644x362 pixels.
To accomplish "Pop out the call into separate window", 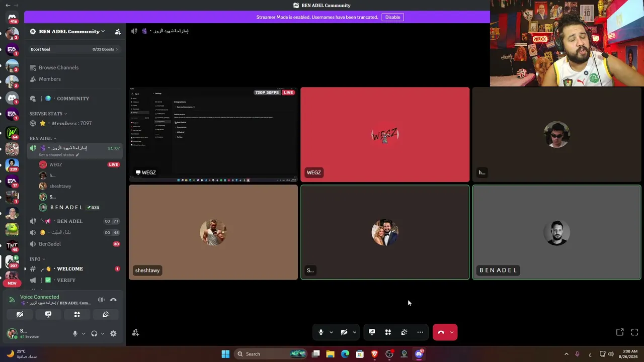I will click(x=620, y=332).
